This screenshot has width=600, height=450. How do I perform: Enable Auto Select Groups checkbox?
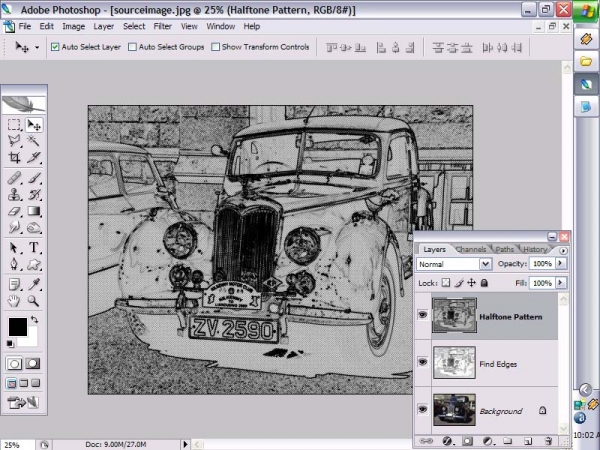[x=132, y=47]
